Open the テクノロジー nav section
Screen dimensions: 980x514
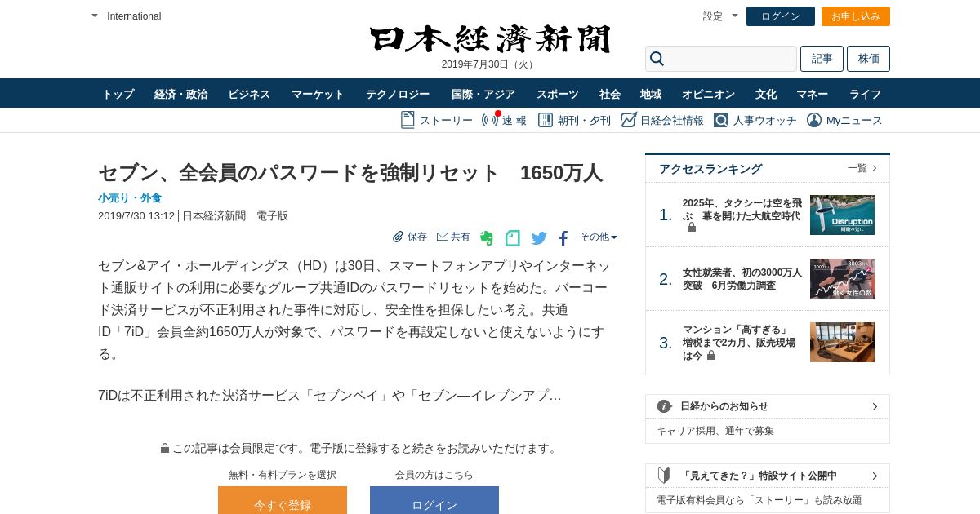click(x=398, y=94)
